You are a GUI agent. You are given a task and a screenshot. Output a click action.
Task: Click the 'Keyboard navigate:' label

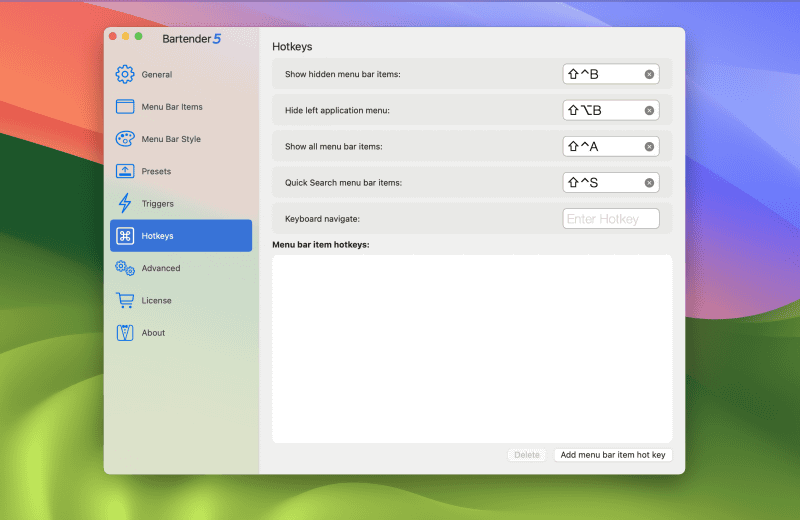point(322,219)
